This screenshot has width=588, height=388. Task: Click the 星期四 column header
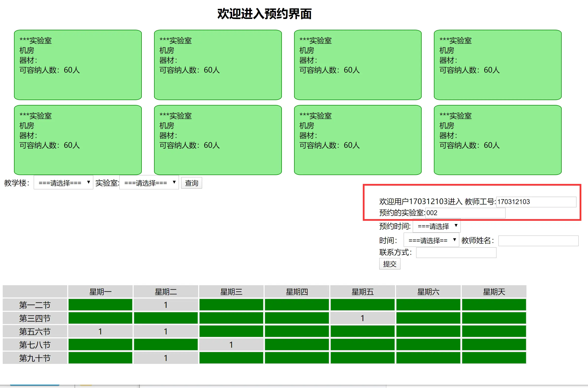point(297,292)
